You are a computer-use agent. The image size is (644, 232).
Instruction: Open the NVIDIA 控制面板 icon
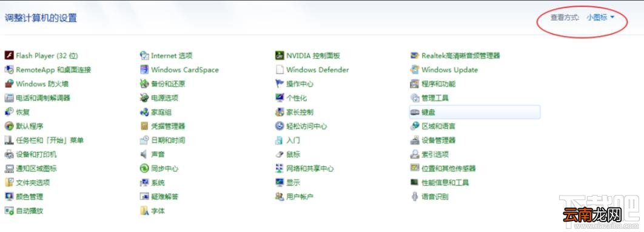280,55
